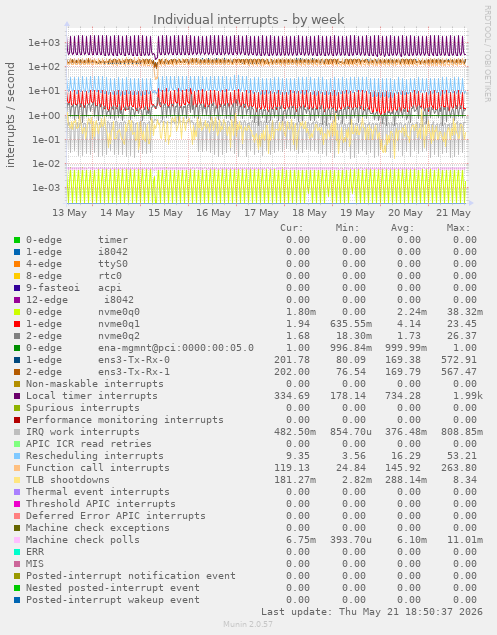The image size is (497, 635).
Task: Click the 17 May date marker on axis
Action: point(261,213)
